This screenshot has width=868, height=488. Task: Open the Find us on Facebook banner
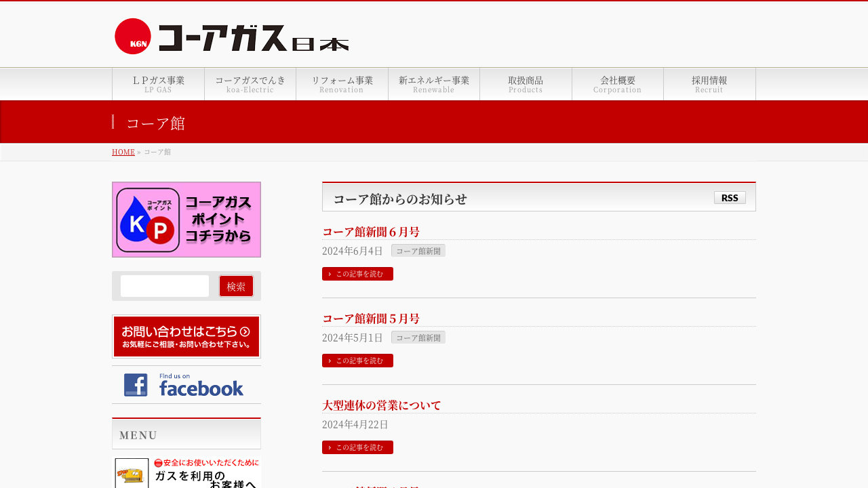pyautogui.click(x=186, y=385)
